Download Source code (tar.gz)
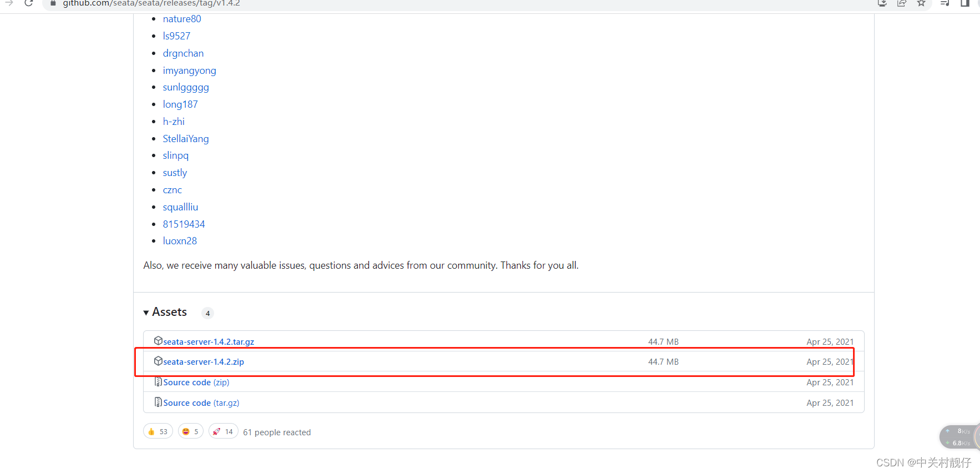 pos(201,403)
